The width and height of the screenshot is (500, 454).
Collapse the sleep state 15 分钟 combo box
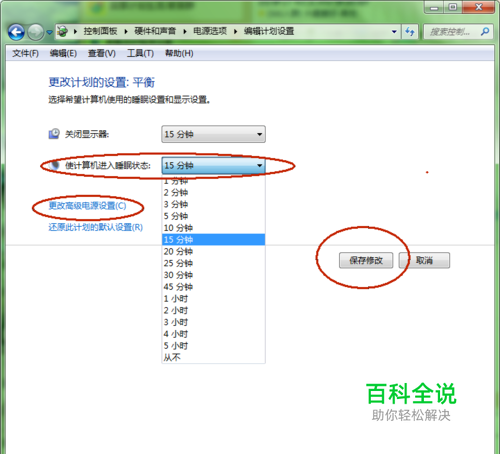213,165
